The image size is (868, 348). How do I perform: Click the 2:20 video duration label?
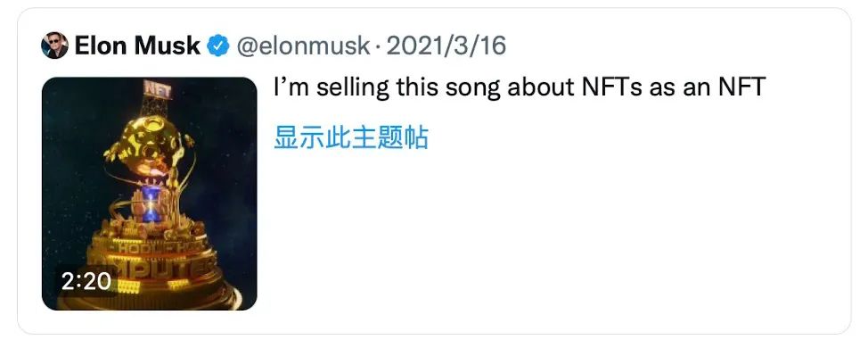(86, 281)
